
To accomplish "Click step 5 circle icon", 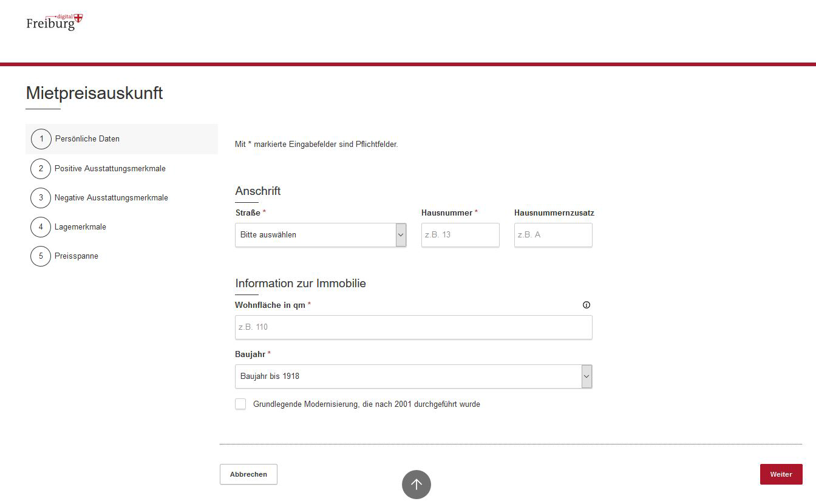I will click(x=41, y=256).
